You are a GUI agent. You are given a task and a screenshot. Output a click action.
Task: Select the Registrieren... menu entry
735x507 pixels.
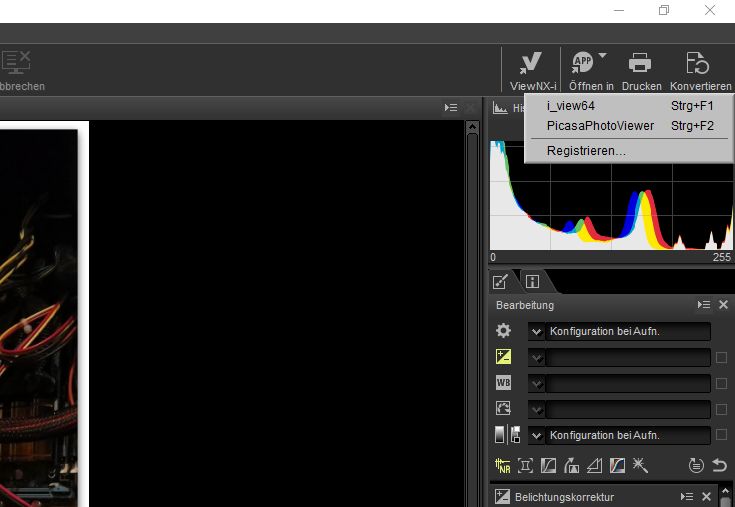click(x=629, y=151)
